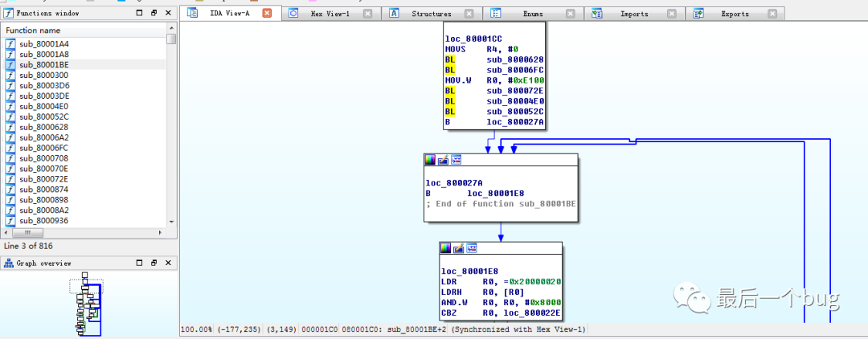Click function icon beside sub_80004E0
This screenshot has height=339, width=868.
coord(10,106)
